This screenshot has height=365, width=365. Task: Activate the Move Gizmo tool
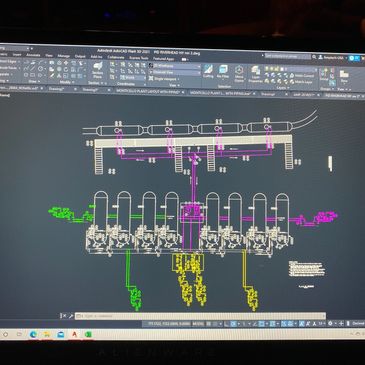(x=239, y=73)
